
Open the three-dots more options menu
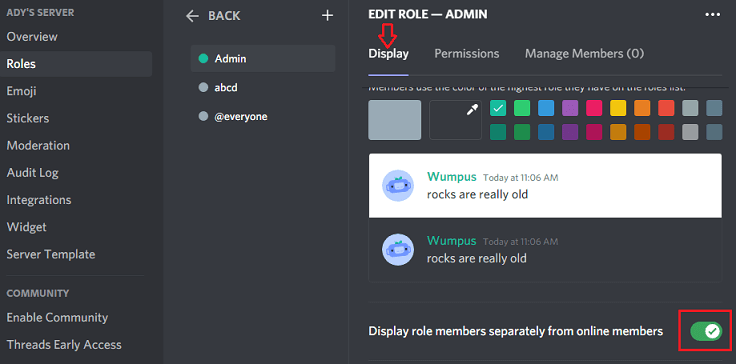click(713, 15)
